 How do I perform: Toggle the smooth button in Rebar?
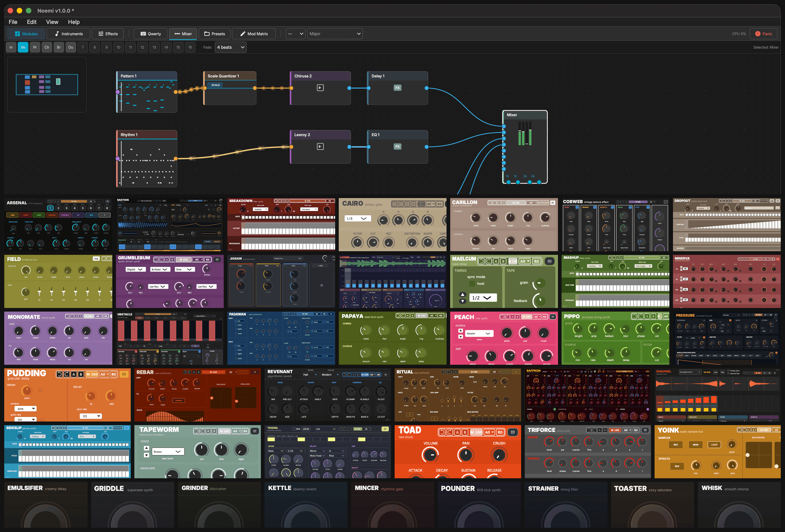(x=179, y=401)
